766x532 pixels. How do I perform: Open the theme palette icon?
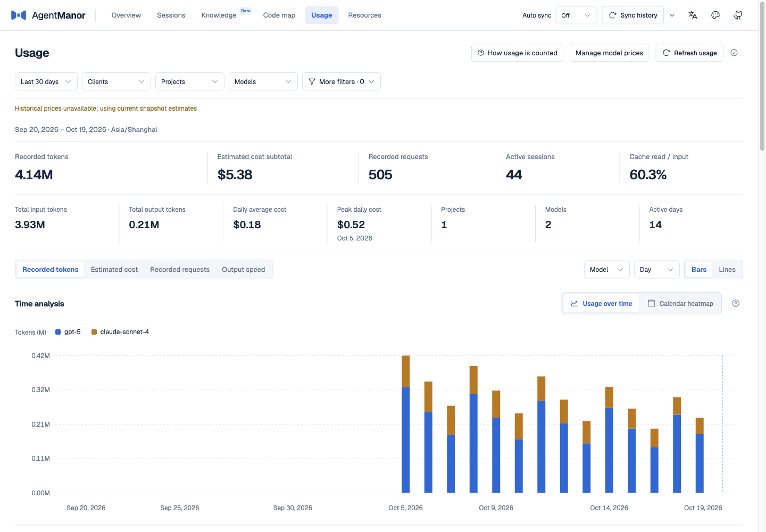point(715,15)
